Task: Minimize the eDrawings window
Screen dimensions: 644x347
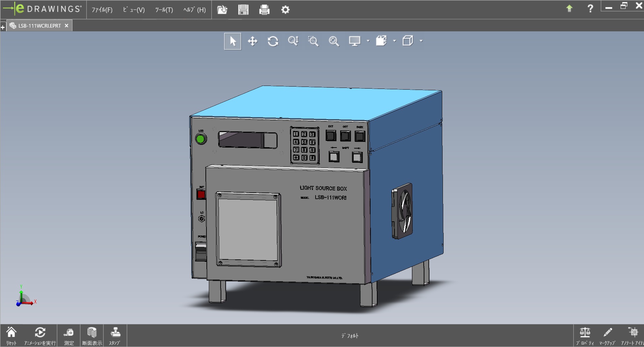Action: [x=609, y=7]
